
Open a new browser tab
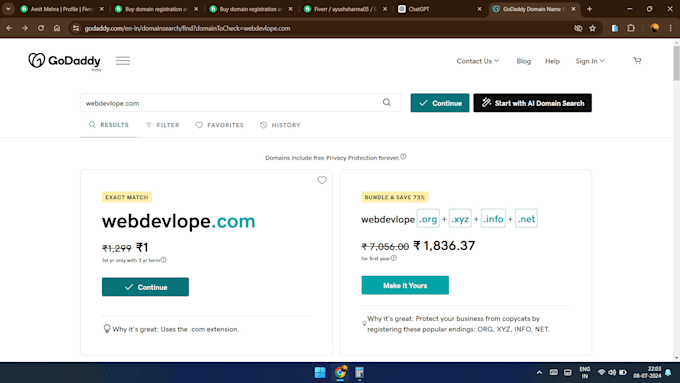point(589,9)
